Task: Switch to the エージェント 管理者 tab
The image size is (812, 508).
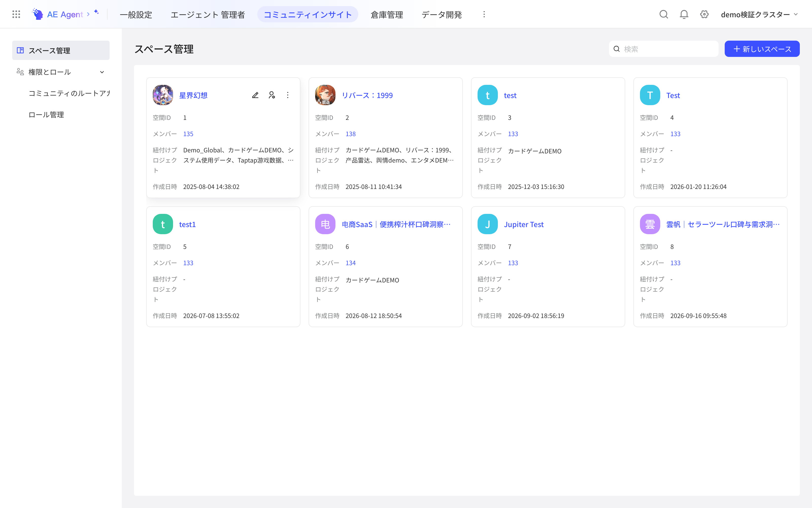Action: [x=208, y=14]
